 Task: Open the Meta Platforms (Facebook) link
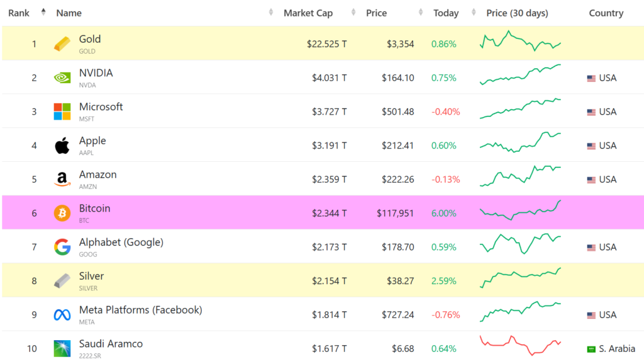[140, 310]
